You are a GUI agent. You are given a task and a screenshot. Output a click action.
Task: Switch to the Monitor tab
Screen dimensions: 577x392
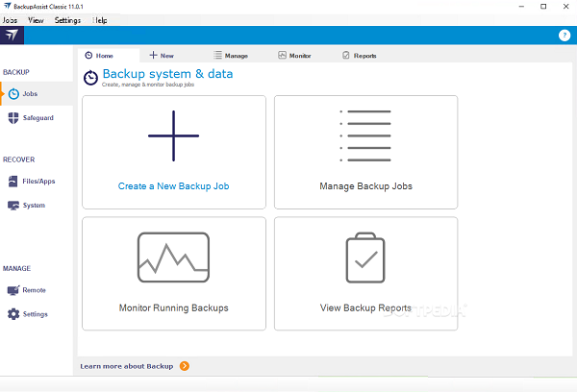point(294,56)
